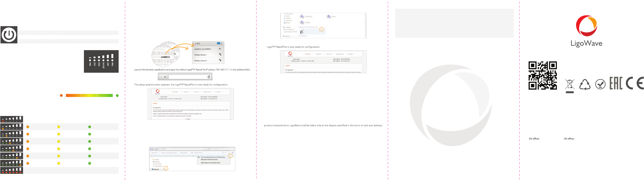644x180 pixels.
Task: Click the 'US office:' heading
Action: click(569, 139)
